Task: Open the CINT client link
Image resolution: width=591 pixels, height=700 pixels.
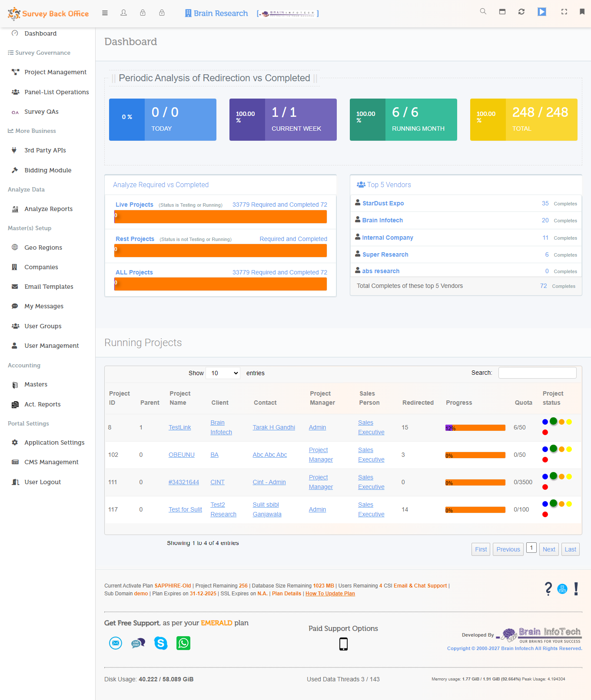Action: click(x=217, y=482)
